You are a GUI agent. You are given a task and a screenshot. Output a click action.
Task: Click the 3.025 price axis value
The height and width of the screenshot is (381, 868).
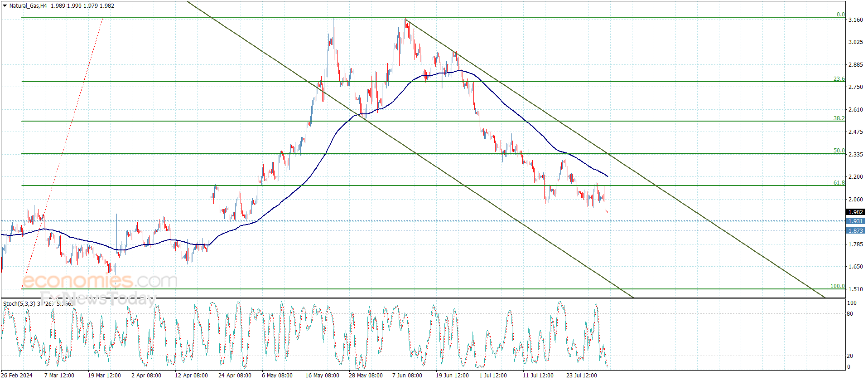click(x=855, y=42)
